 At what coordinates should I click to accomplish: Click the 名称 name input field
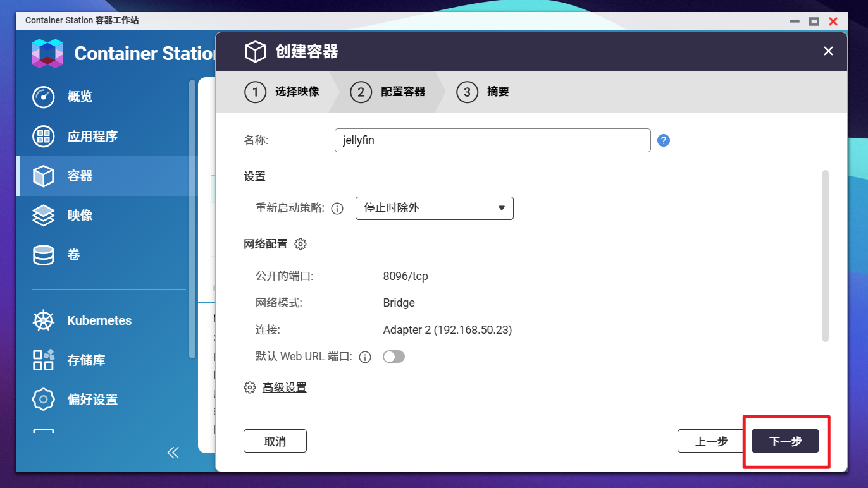tap(493, 140)
